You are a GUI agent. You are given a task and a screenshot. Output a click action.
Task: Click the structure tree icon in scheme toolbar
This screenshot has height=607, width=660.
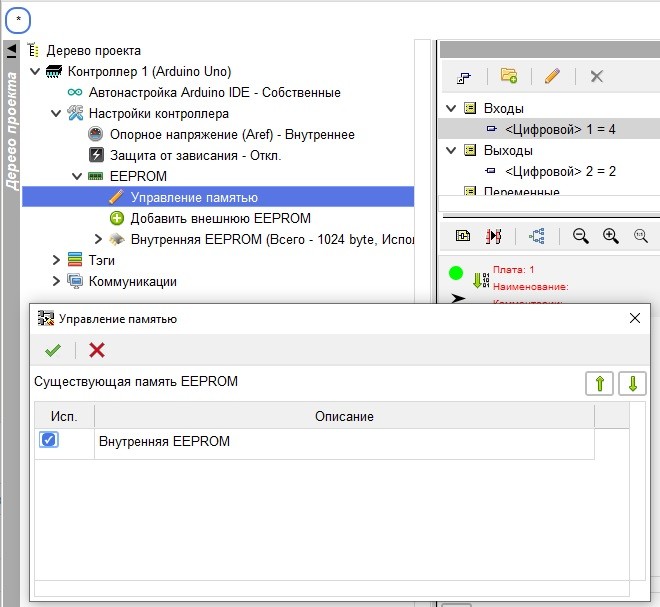click(x=537, y=236)
